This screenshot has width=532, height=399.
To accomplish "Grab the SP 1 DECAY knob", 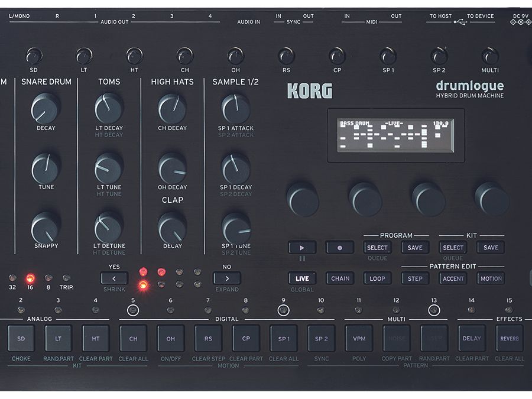I will tap(235, 168).
